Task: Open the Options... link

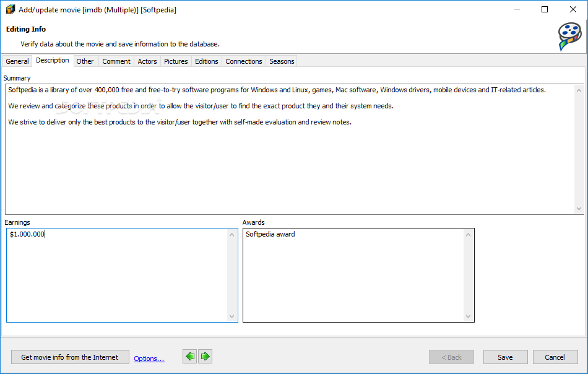Action: [149, 359]
